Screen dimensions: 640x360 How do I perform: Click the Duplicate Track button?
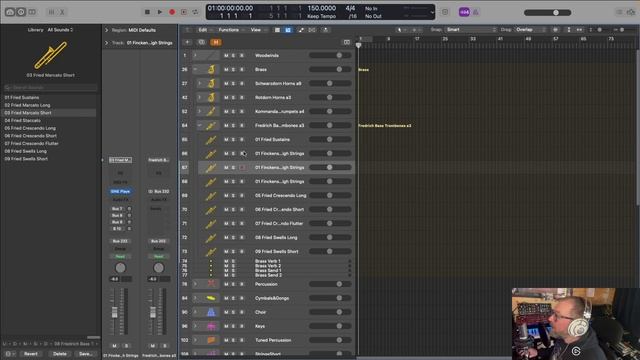pyautogui.click(x=202, y=42)
